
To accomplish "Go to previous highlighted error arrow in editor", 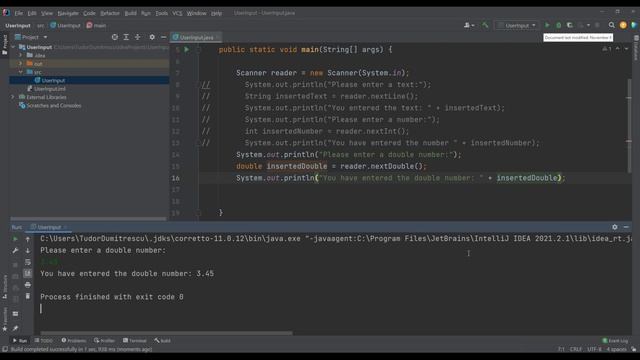I will point(618,49).
